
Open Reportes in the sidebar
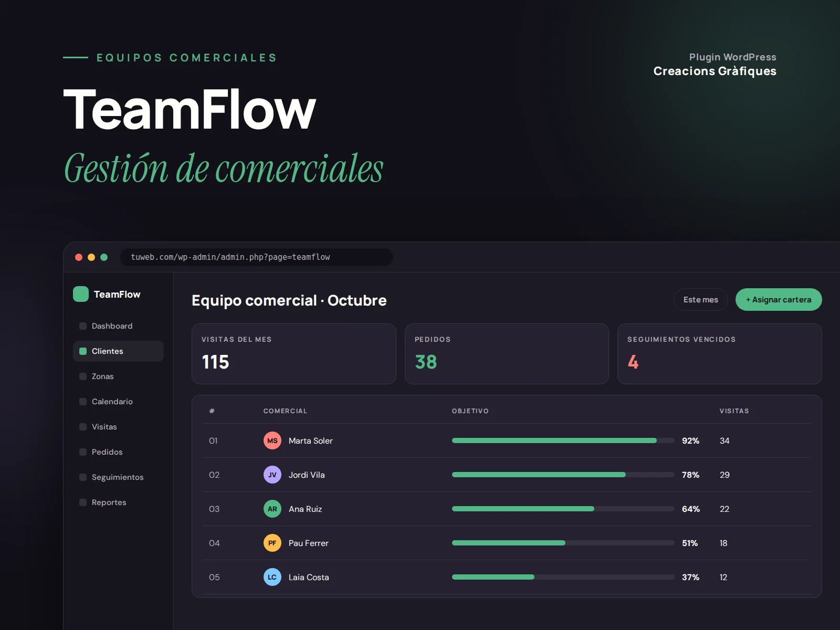coord(118,502)
